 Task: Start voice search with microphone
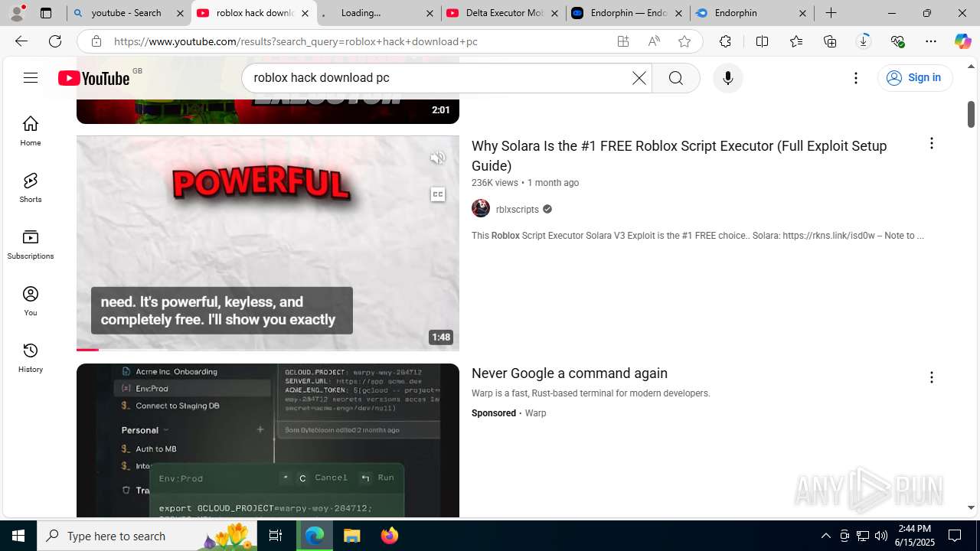[x=727, y=78]
